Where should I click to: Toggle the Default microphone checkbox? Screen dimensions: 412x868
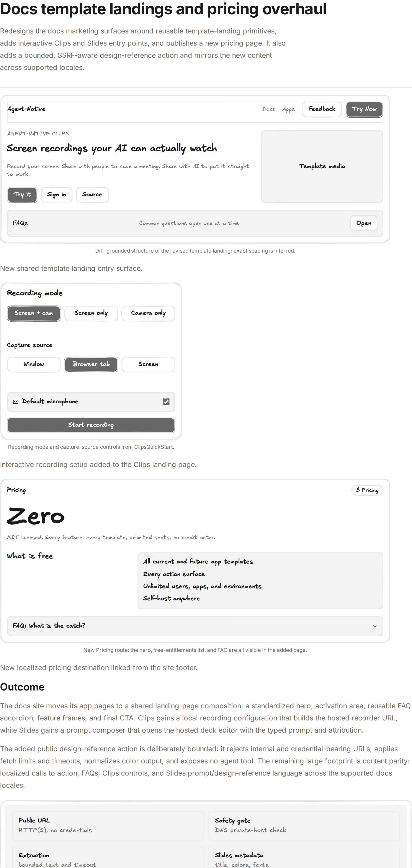click(166, 402)
